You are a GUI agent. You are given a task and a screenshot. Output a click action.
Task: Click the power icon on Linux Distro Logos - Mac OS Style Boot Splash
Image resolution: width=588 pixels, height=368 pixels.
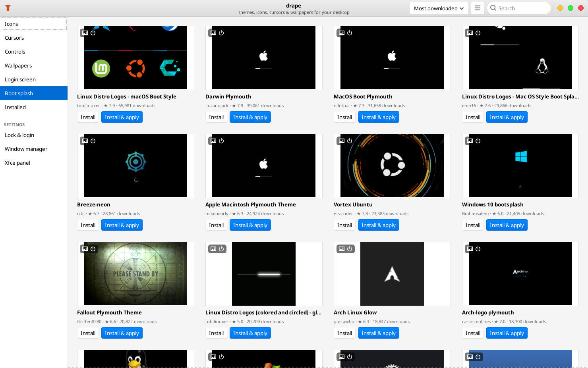pyautogui.click(x=478, y=33)
